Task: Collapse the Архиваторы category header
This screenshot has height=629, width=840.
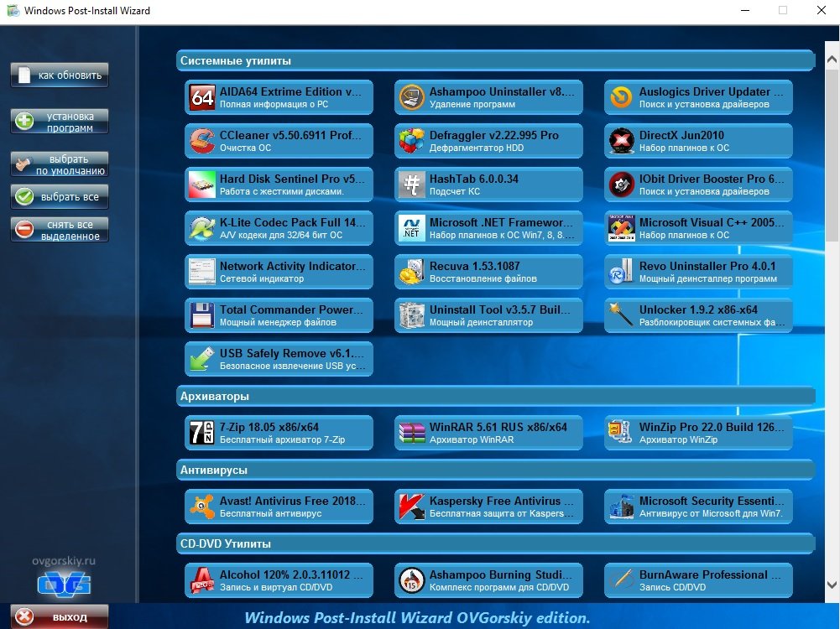Action: (x=495, y=396)
